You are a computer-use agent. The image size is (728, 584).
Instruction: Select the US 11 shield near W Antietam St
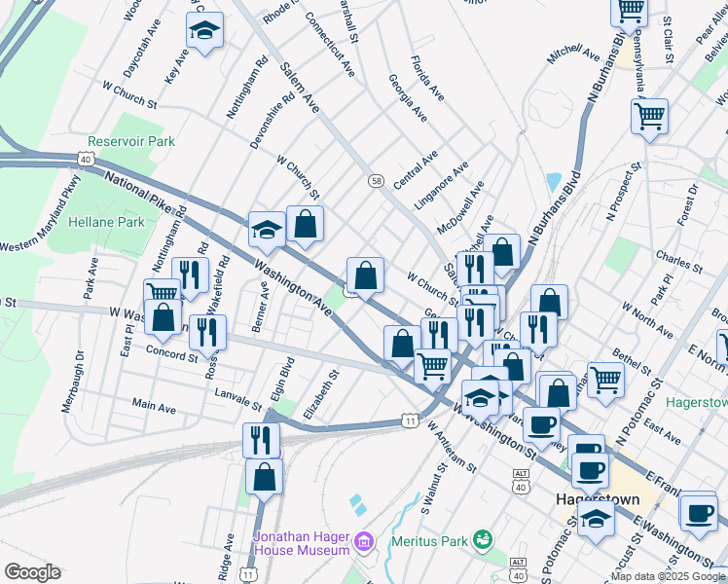tap(412, 420)
